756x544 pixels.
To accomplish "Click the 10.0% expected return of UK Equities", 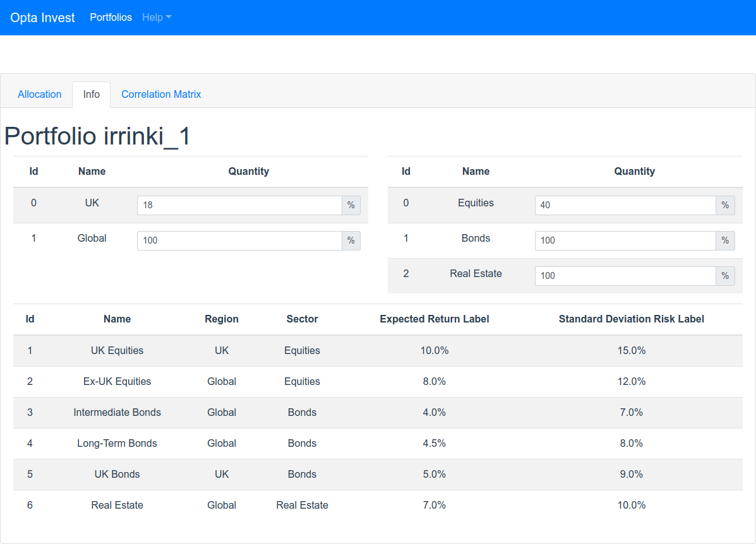I will [x=435, y=351].
